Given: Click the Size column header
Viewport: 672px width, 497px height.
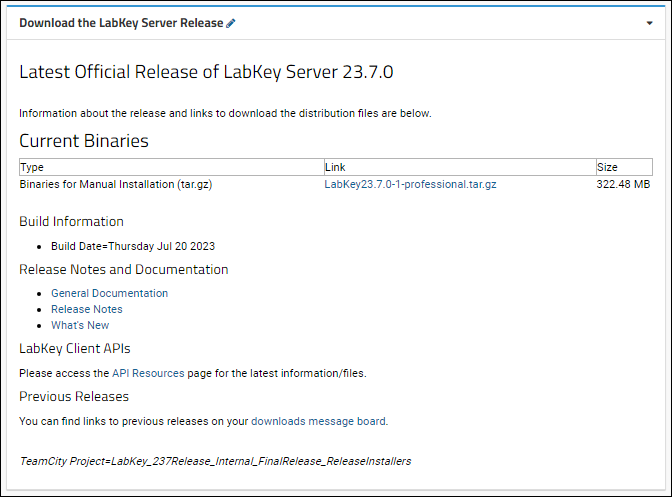Looking at the screenshot, I should (624, 167).
